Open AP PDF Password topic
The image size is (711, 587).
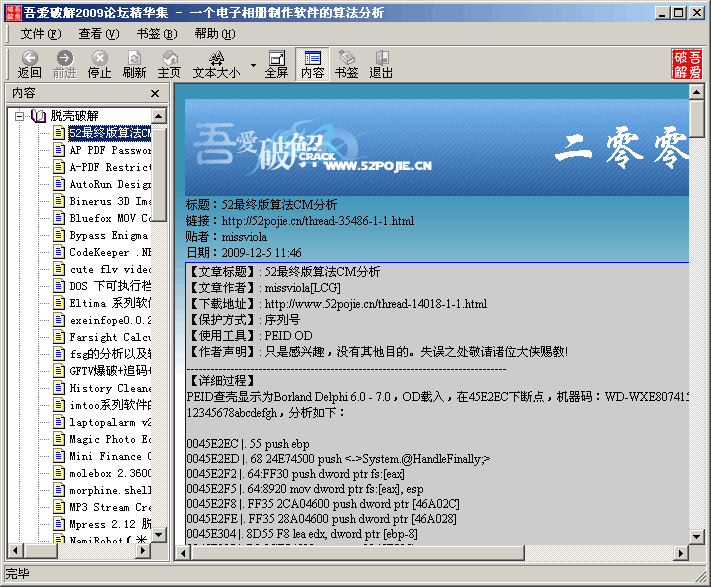coord(110,150)
